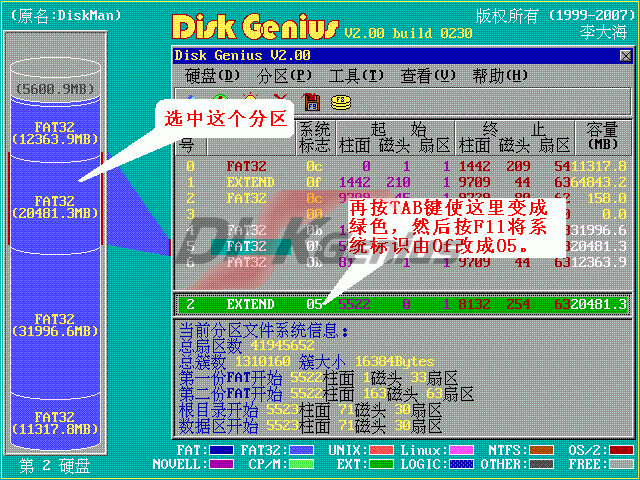This screenshot has height=480, width=640.
Task: Select partition row 2 FAT32 158.0
Action: click(x=403, y=198)
